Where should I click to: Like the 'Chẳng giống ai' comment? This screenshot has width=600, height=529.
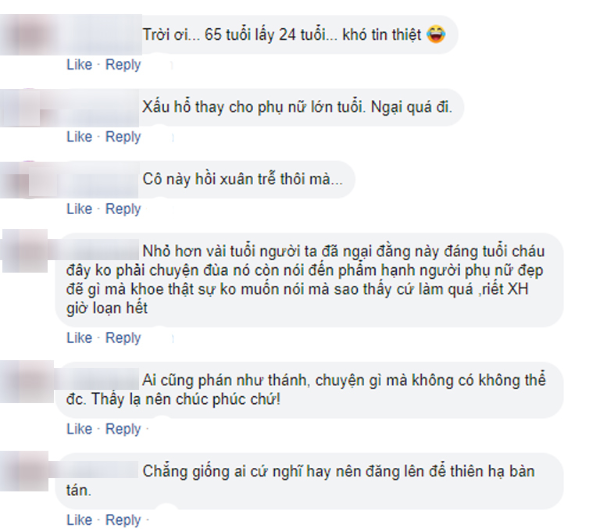79,520
